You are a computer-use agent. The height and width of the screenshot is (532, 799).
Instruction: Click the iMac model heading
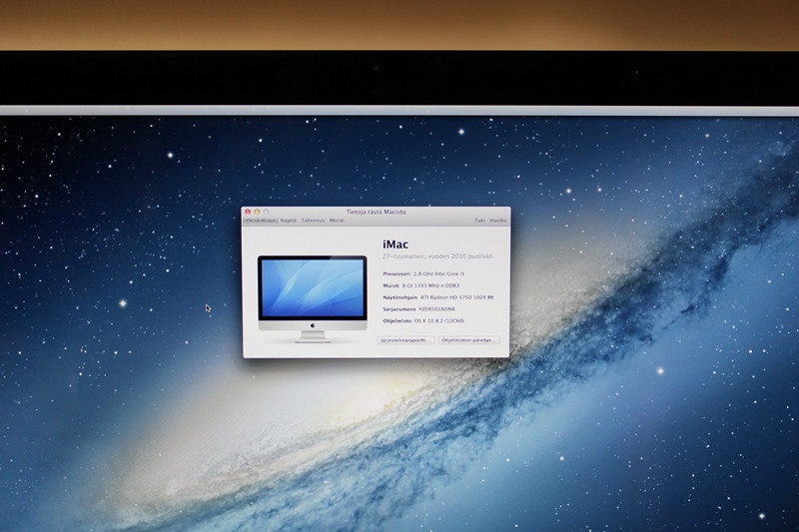coord(396,245)
